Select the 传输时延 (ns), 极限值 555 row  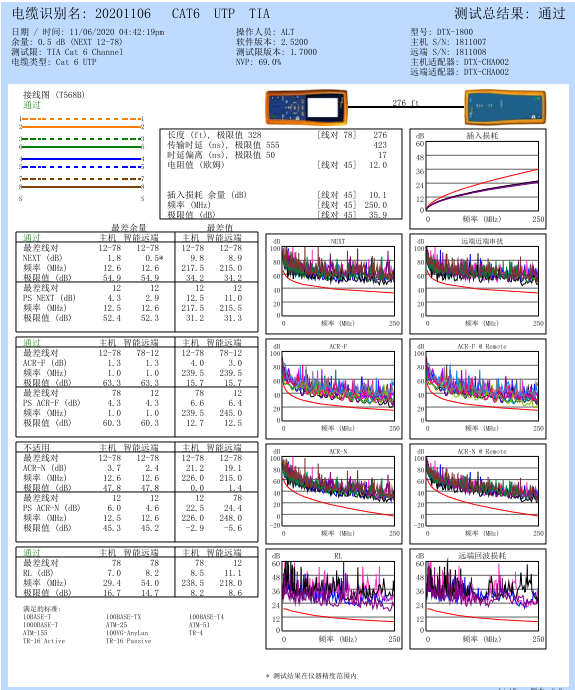pos(277,145)
